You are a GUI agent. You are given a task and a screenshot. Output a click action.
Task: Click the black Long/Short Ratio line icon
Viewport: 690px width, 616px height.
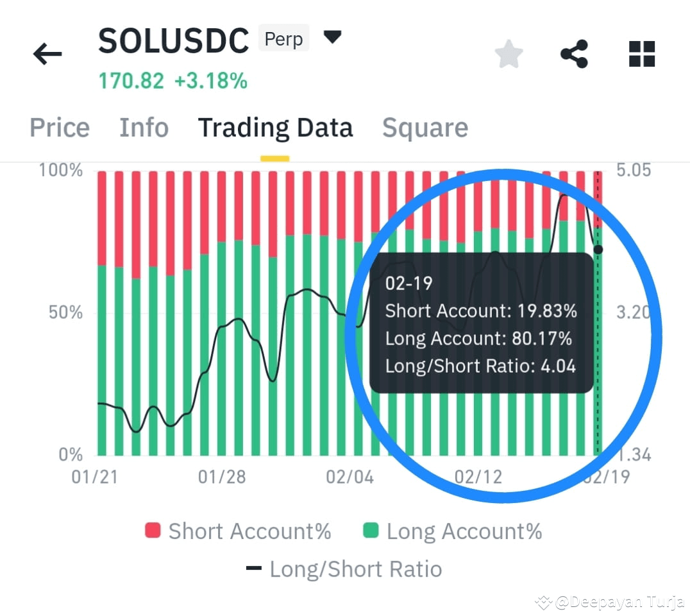253,569
